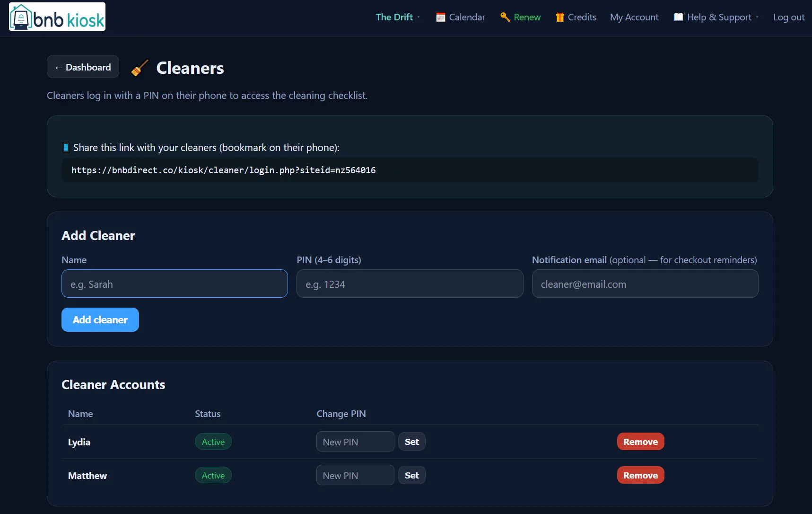The image size is (812, 514).
Task: Click the Change PIN column header
Action: tap(341, 414)
